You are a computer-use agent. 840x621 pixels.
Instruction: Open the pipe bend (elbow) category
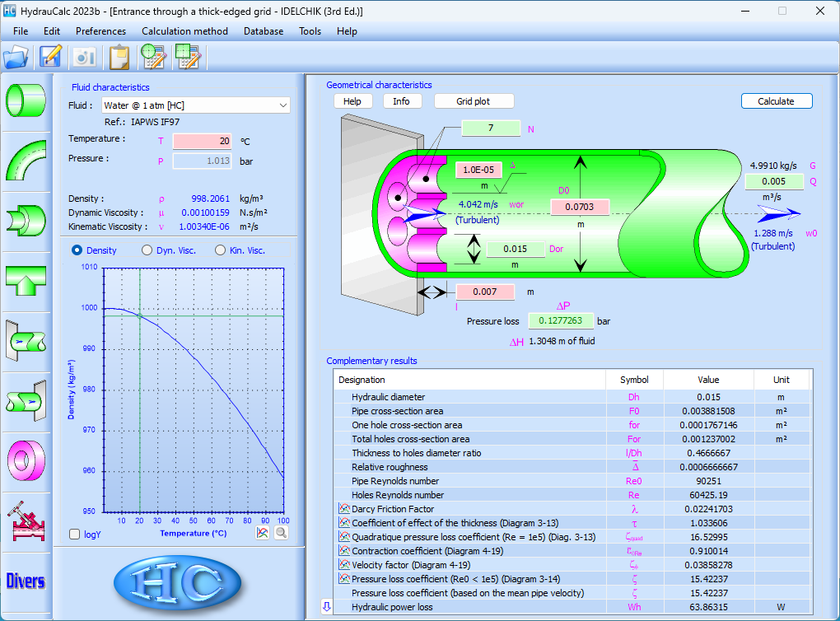[26, 160]
